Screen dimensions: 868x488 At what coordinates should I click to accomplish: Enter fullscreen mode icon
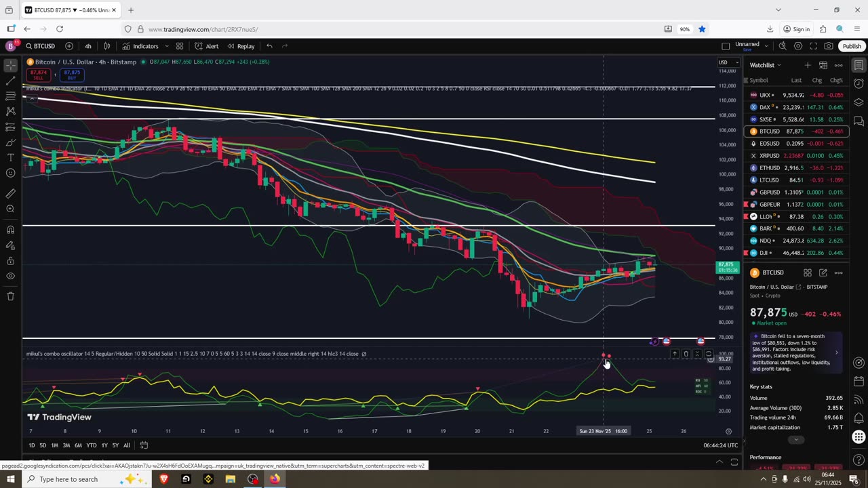813,46
